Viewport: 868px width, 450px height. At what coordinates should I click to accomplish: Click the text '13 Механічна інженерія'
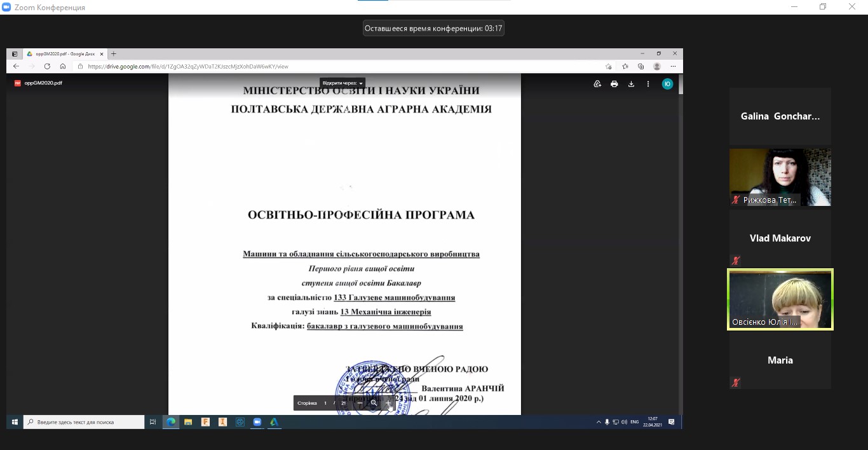coord(386,312)
